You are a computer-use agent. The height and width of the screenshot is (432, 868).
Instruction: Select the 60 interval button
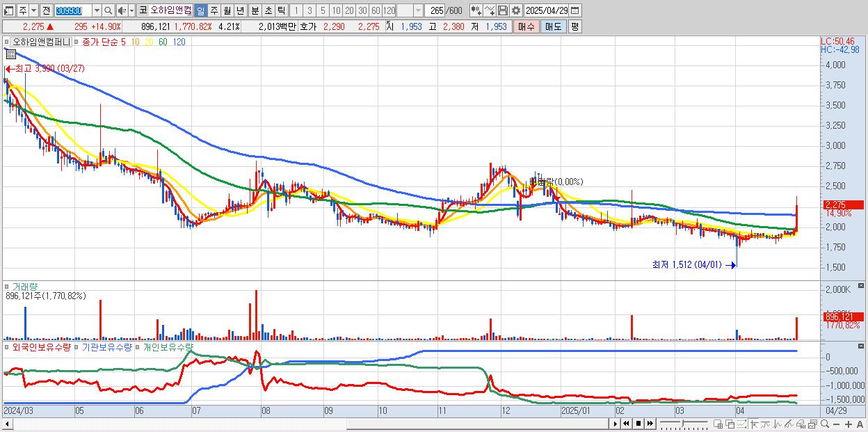pos(376,10)
